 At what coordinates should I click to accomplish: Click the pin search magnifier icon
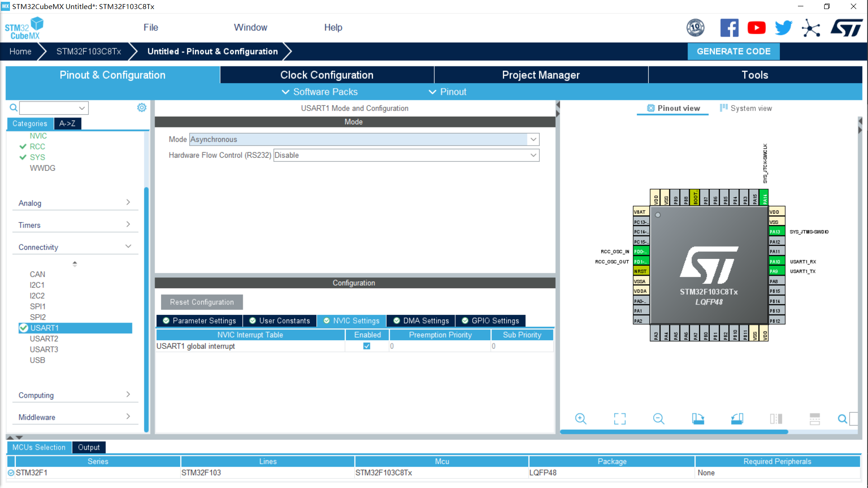click(842, 419)
